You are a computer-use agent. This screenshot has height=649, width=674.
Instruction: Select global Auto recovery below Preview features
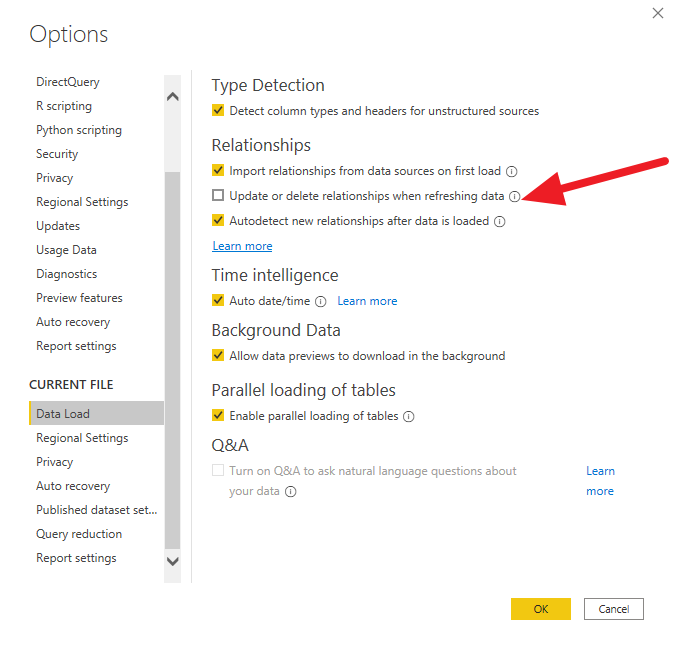pyautogui.click(x=73, y=322)
